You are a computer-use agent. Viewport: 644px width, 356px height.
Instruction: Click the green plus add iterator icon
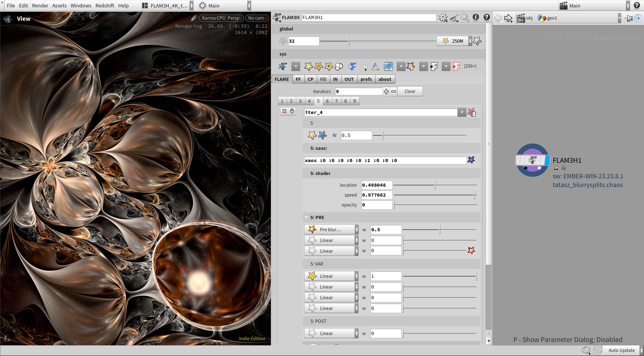pos(292,111)
